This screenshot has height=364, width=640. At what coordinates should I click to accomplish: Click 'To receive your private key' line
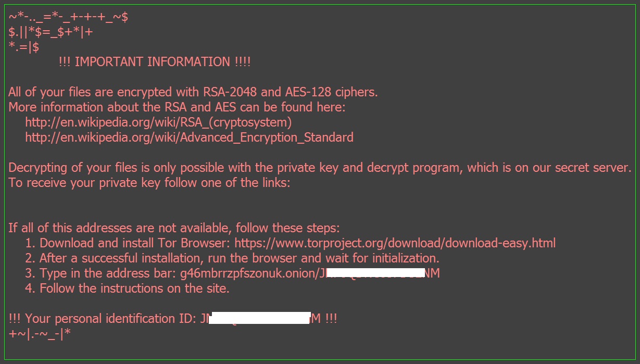(x=149, y=183)
